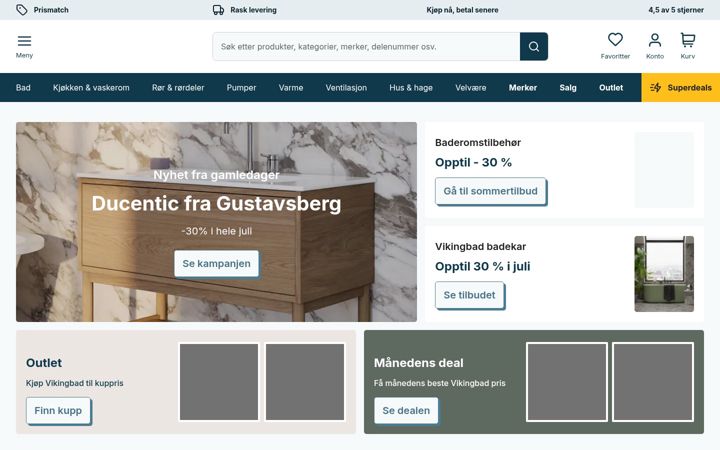The width and height of the screenshot is (720, 450).
Task: Click the Rask levering truck icon
Action: [x=219, y=10]
